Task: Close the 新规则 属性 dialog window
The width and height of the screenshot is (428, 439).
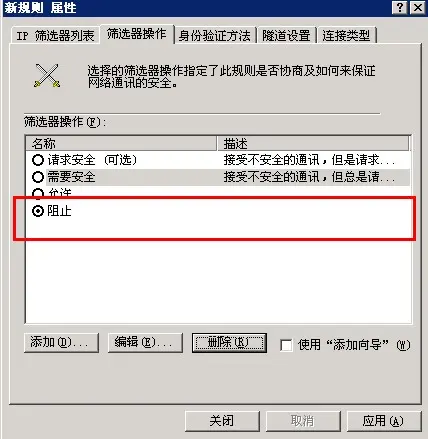Action: click(417, 7)
